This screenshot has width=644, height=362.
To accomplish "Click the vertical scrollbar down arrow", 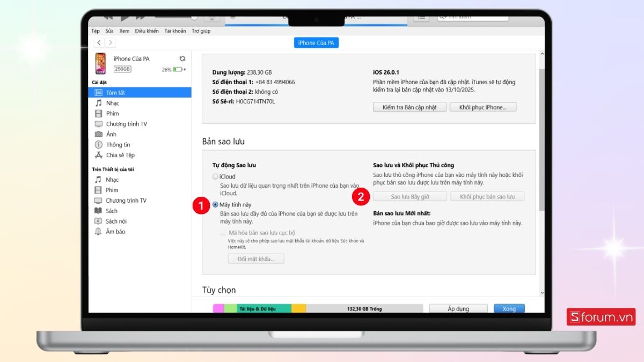I will tap(541, 293).
